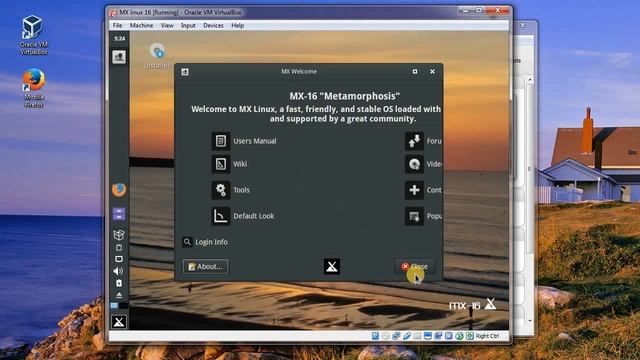640x360 pixels.
Task: Open the Installer desktop icon
Action: 157,56
